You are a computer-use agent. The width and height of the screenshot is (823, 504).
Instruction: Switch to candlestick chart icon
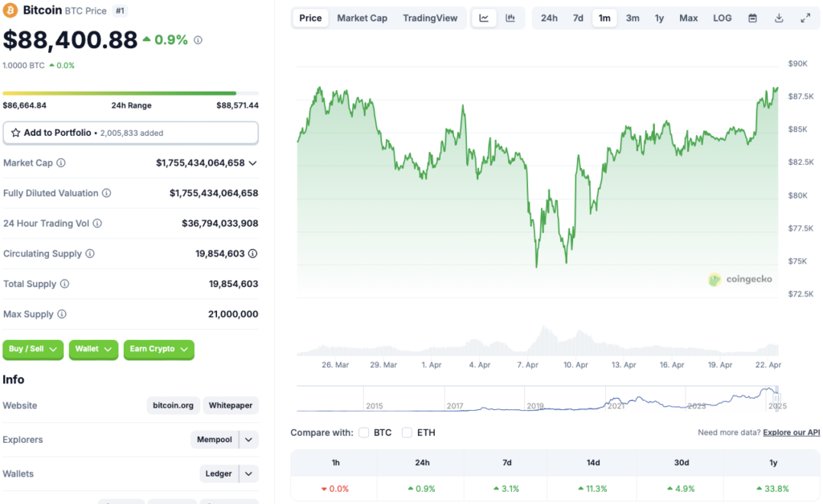point(510,17)
